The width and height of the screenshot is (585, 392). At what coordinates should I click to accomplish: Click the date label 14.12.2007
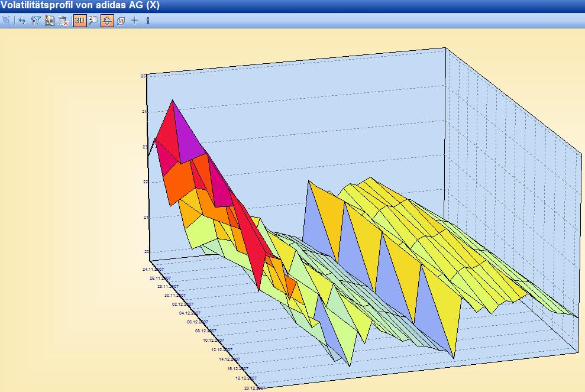[x=230, y=359]
